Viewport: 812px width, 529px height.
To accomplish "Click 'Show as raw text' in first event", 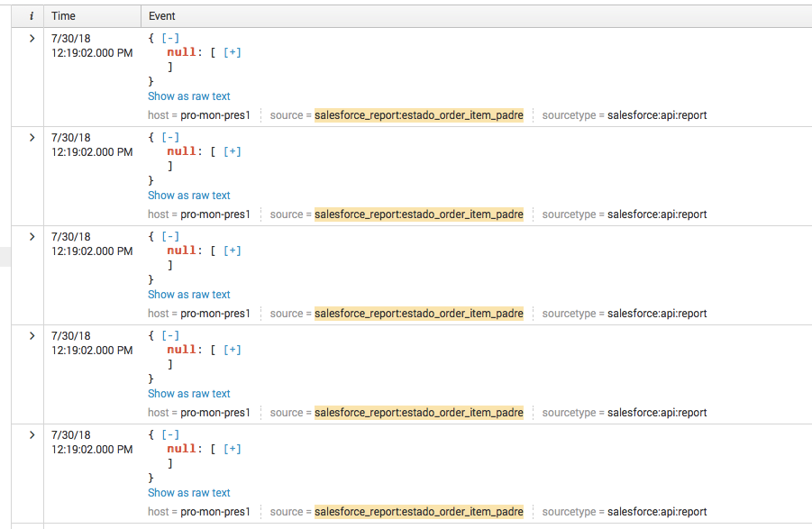I will tap(189, 96).
